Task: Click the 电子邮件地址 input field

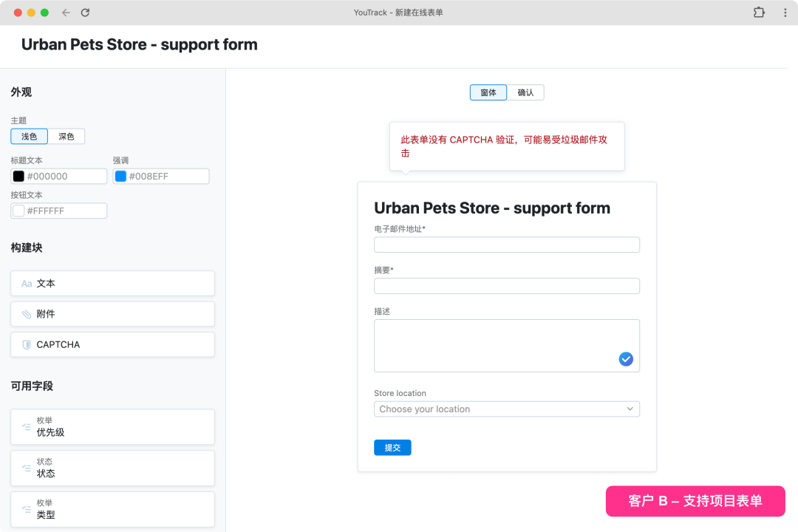Action: pyautogui.click(x=506, y=245)
